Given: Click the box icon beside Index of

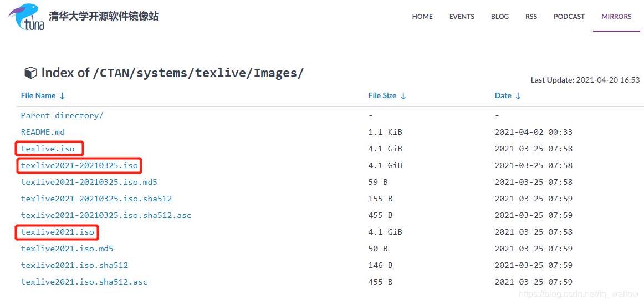Looking at the screenshot, I should 30,73.
